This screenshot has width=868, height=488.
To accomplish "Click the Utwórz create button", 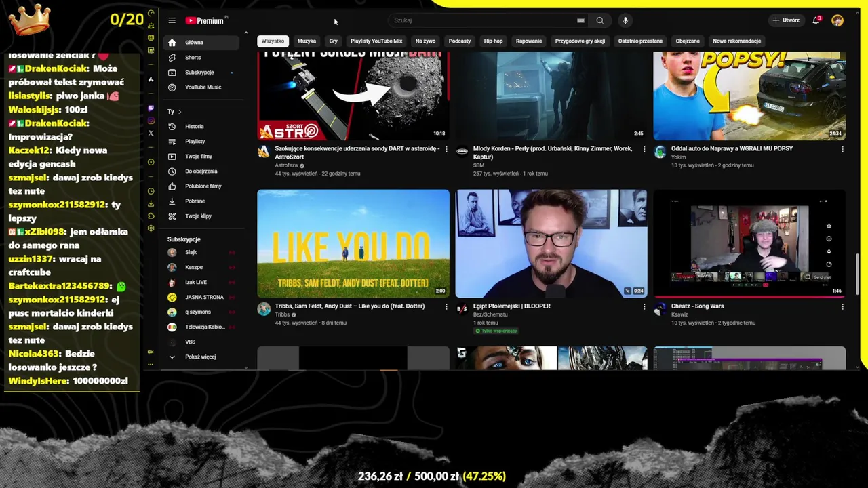I will tap(786, 20).
